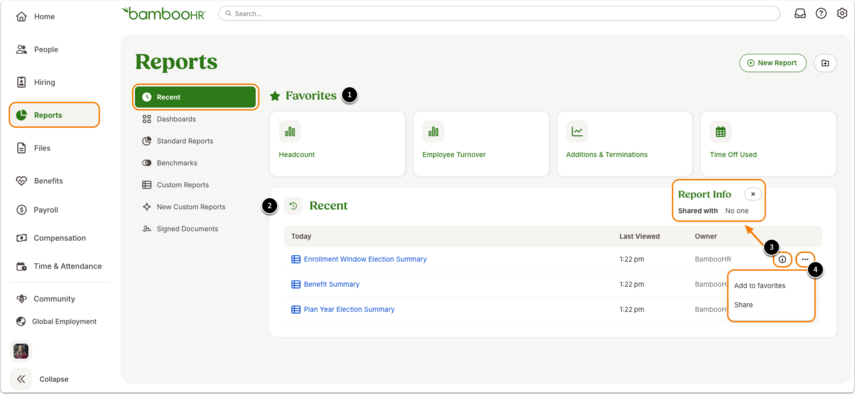Open the settings gear icon
Image resolution: width=855 pixels, height=394 pixels.
[842, 14]
